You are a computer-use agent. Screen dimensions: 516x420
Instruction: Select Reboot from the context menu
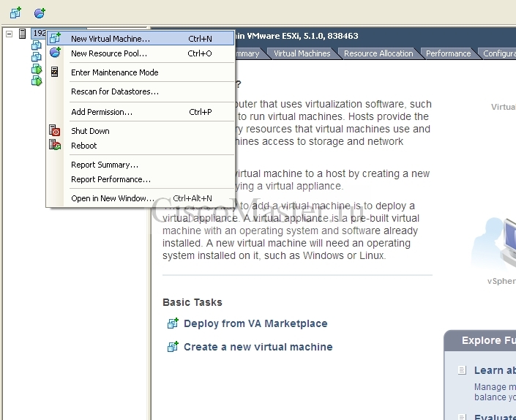(x=141, y=146)
